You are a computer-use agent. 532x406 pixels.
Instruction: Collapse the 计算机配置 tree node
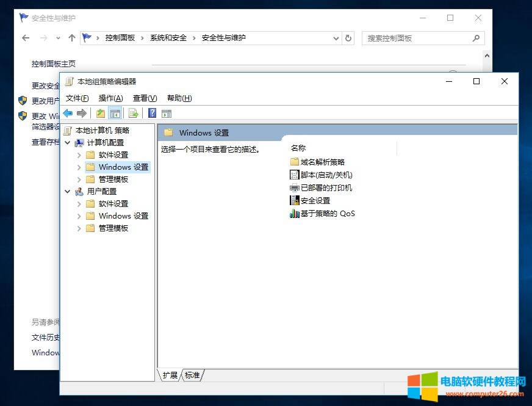coord(67,142)
